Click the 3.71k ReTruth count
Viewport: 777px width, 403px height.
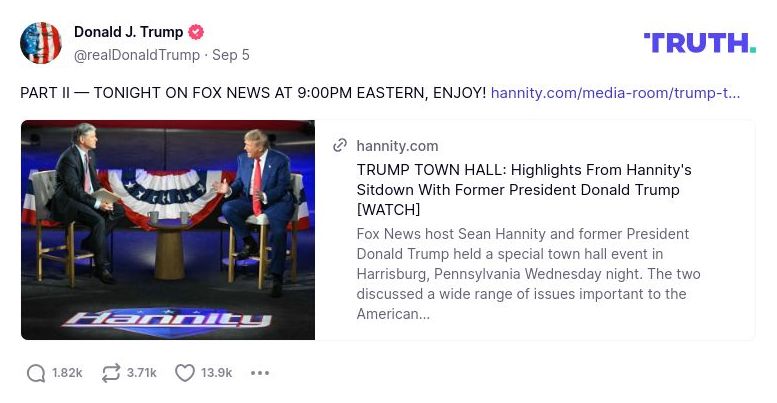pyautogui.click(x=141, y=373)
